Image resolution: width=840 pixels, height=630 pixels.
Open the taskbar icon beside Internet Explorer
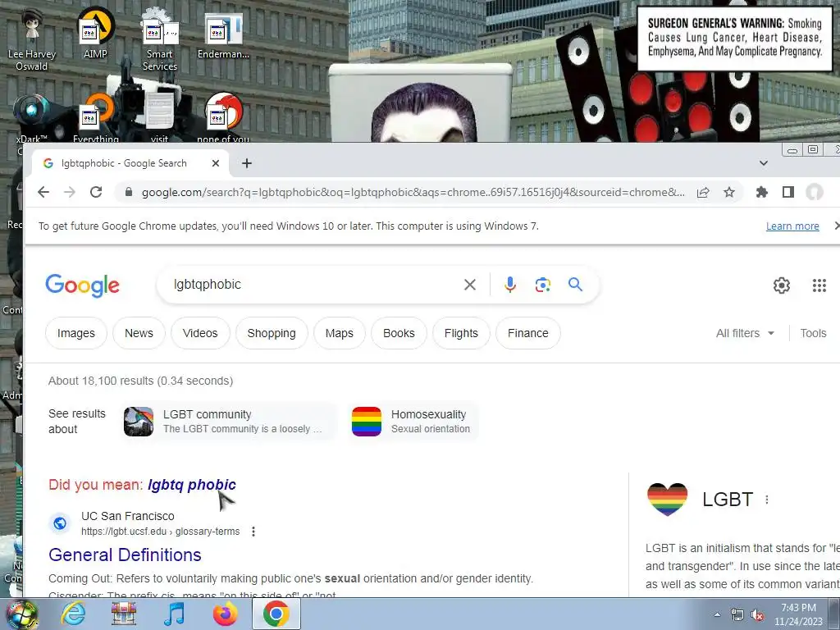[x=124, y=614]
